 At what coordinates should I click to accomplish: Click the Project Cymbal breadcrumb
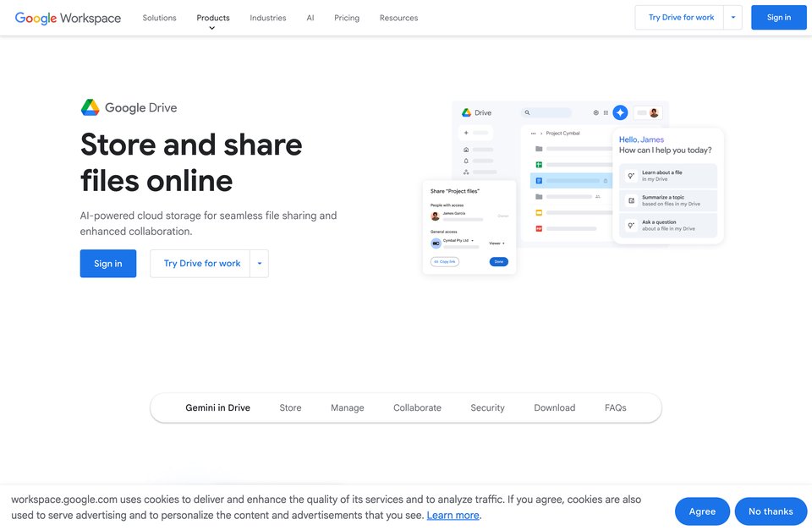point(563,134)
